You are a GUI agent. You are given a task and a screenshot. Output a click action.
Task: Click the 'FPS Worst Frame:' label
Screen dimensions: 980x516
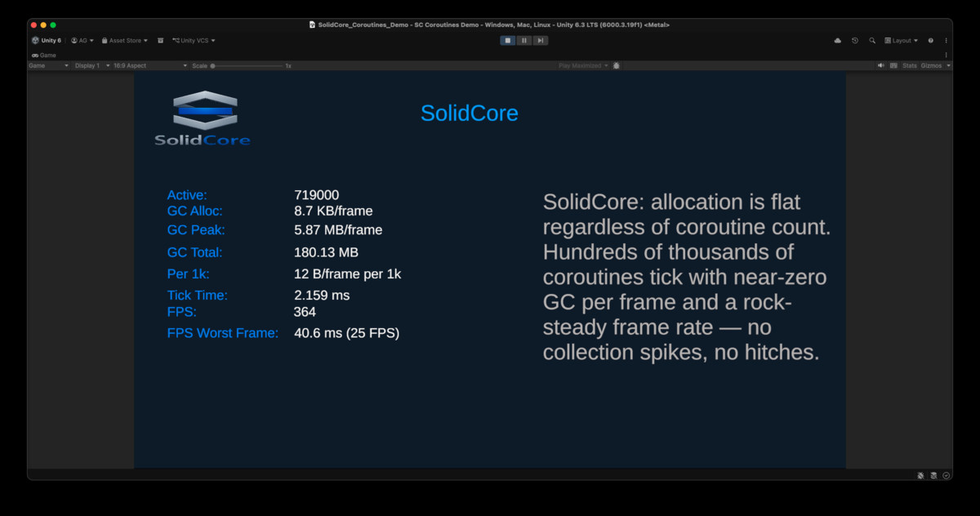point(223,333)
